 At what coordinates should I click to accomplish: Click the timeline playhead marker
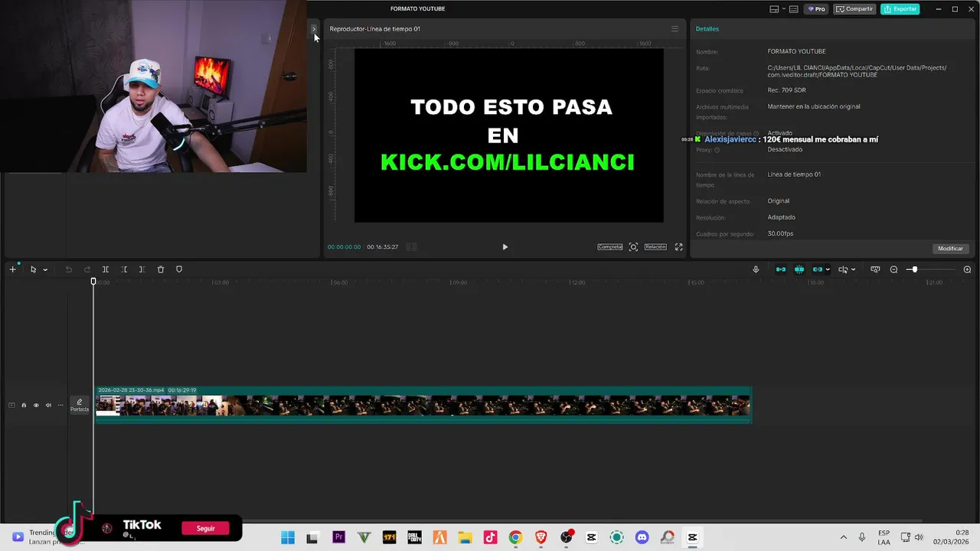coord(93,282)
